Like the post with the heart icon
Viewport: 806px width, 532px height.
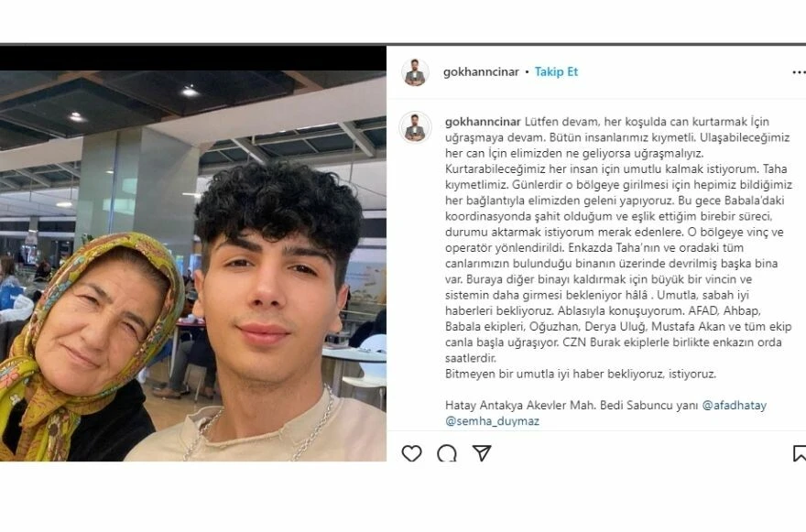point(411,453)
